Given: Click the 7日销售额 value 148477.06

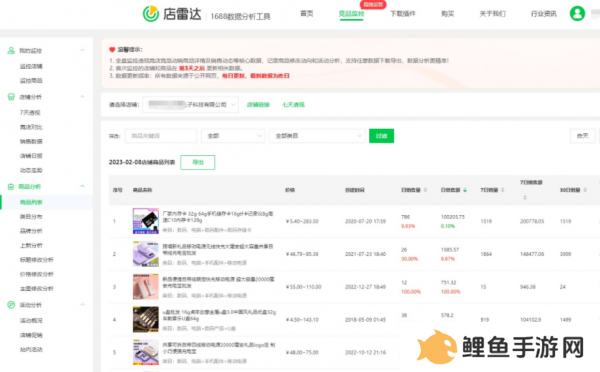Looking at the screenshot, I should (x=532, y=254).
